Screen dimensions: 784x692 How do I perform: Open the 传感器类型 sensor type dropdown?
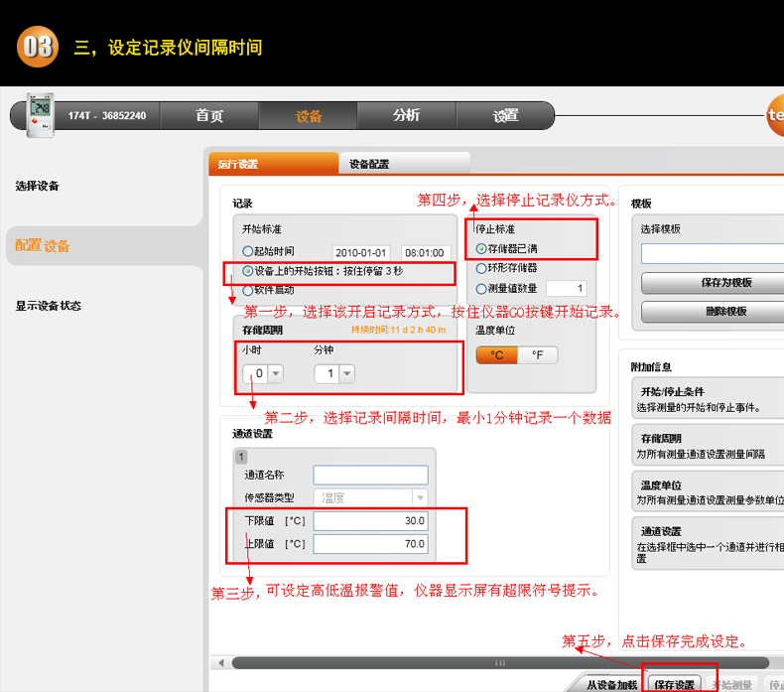pyautogui.click(x=419, y=497)
